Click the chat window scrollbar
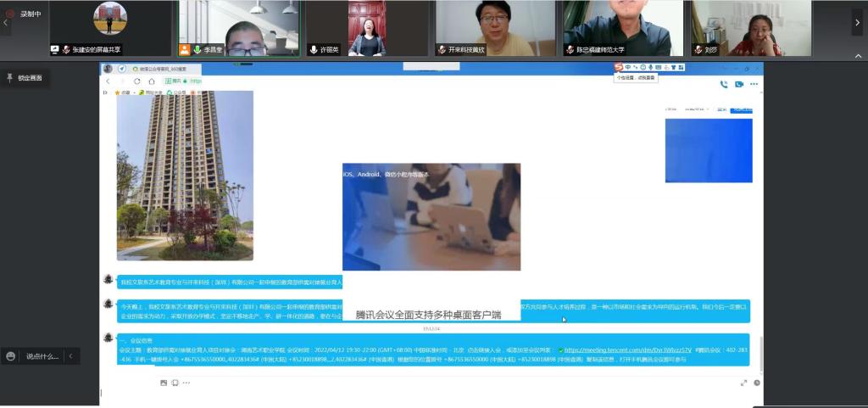 point(761,355)
